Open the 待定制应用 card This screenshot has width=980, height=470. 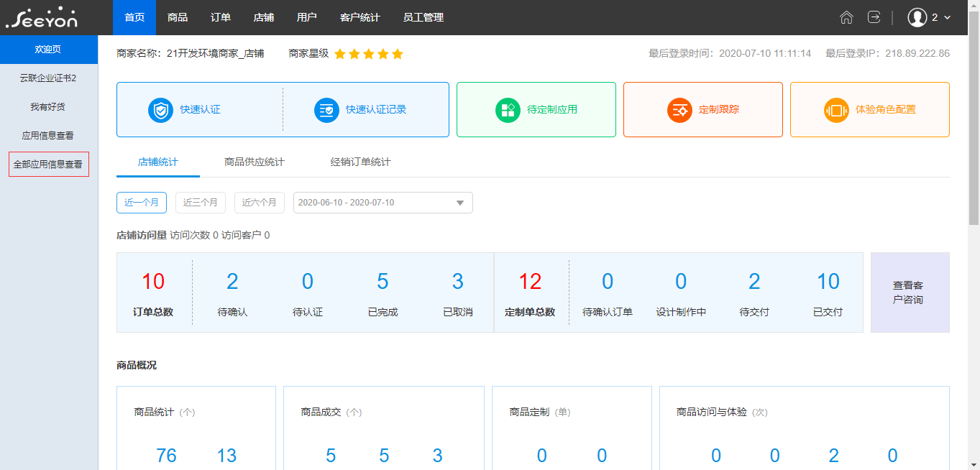(536, 109)
